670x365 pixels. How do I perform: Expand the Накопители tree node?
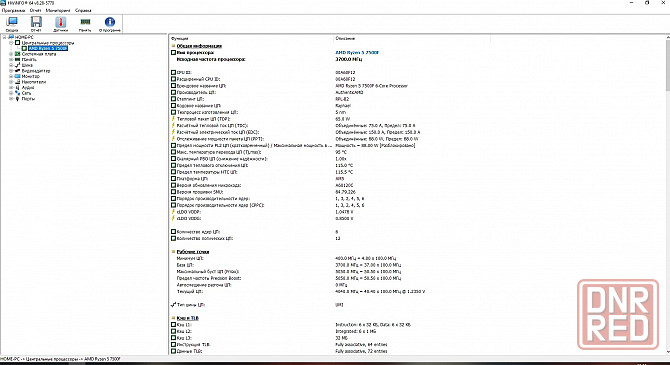click(x=11, y=82)
